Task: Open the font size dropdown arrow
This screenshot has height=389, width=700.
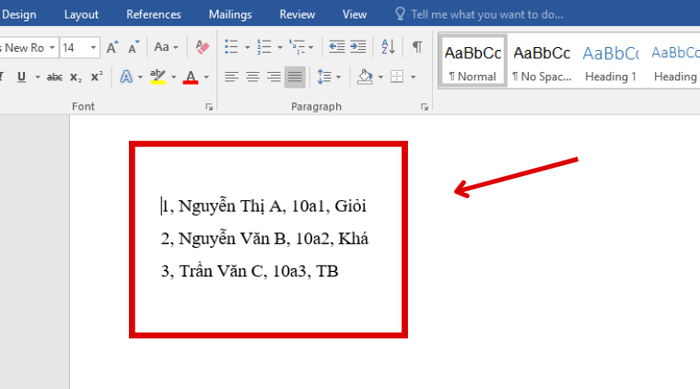Action: tap(93, 47)
